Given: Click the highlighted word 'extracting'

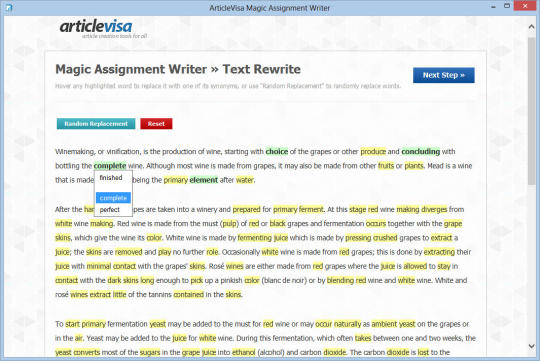Looking at the screenshot, I should 439,252.
